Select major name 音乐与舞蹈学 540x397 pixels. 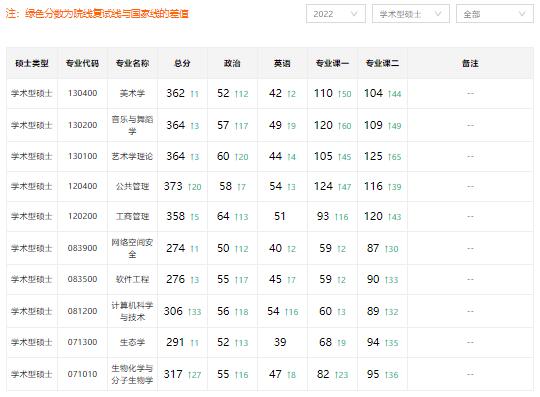click(x=132, y=125)
